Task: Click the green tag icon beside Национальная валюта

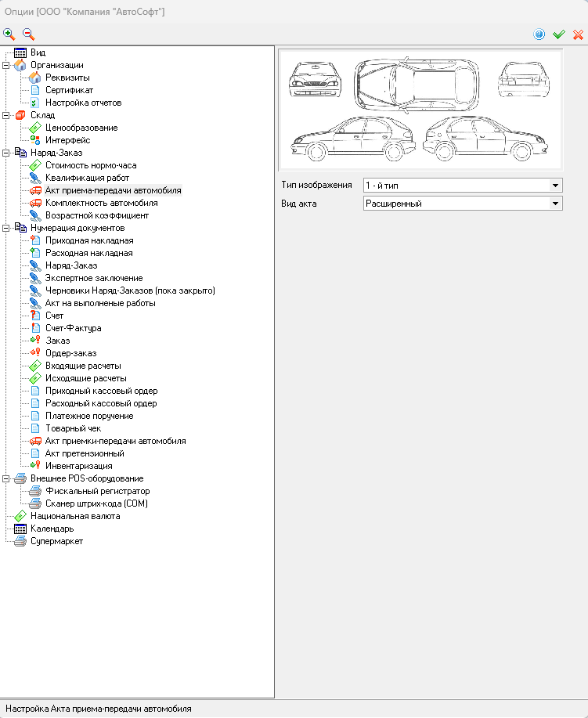Action: [20, 516]
